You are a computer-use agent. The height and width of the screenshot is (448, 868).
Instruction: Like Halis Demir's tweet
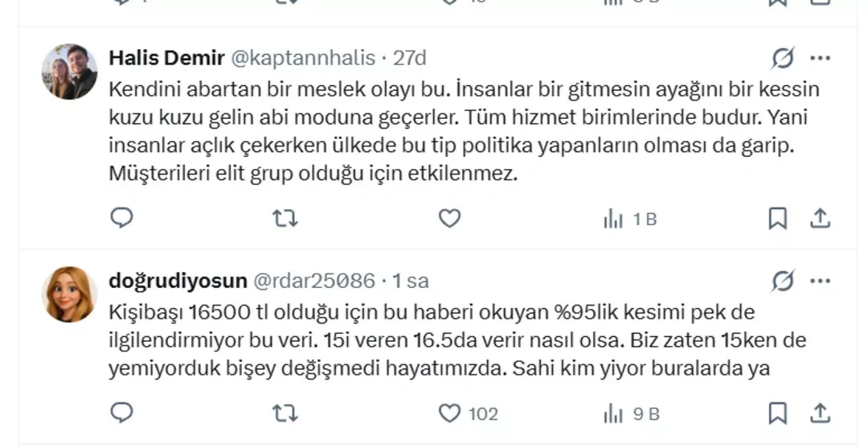449,218
